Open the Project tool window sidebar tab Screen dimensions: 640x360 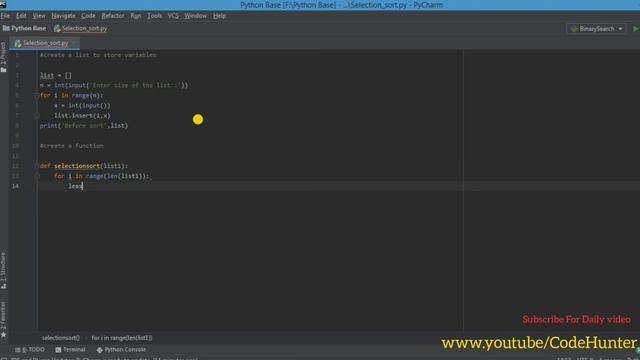coord(4,57)
